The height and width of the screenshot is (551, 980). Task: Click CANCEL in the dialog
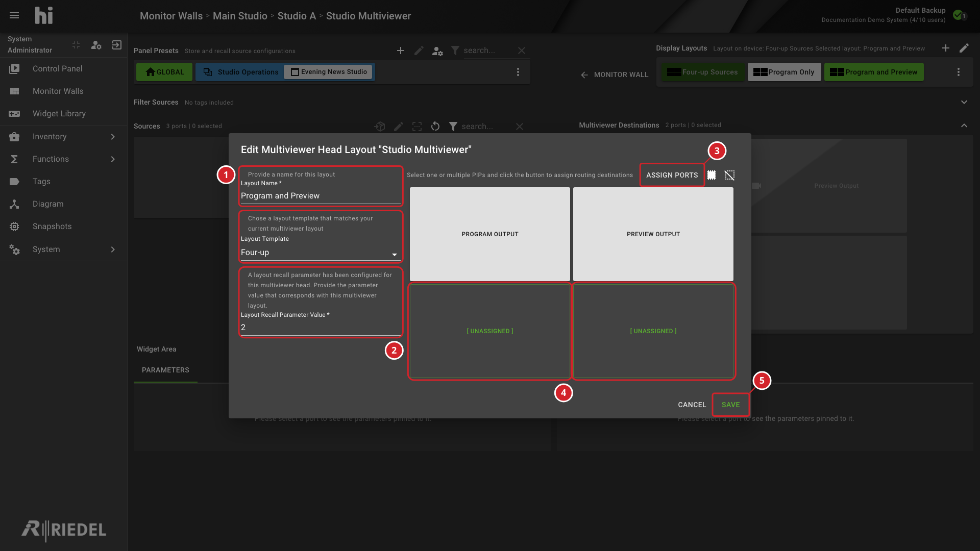click(692, 405)
